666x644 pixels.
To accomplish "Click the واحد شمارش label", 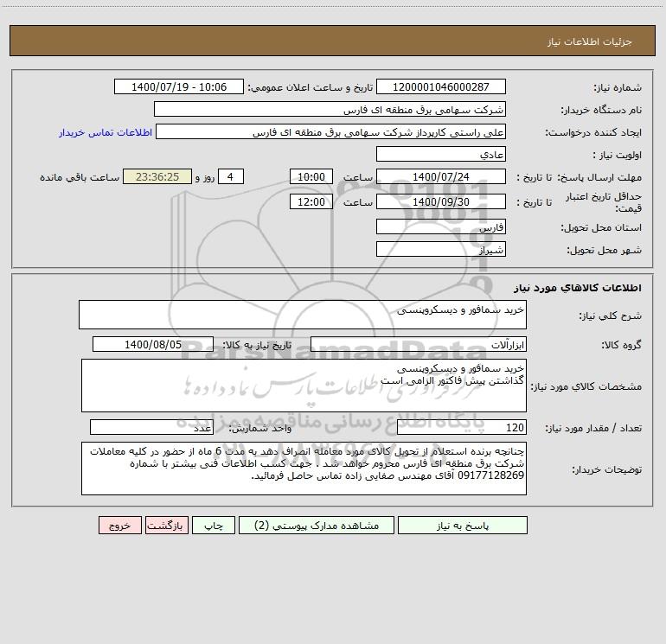I will (x=260, y=428).
